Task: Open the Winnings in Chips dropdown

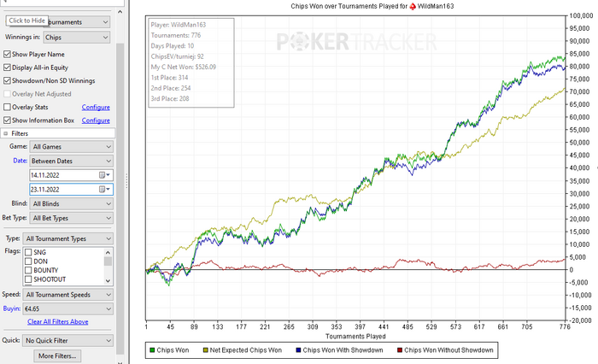Action: pyautogui.click(x=77, y=38)
